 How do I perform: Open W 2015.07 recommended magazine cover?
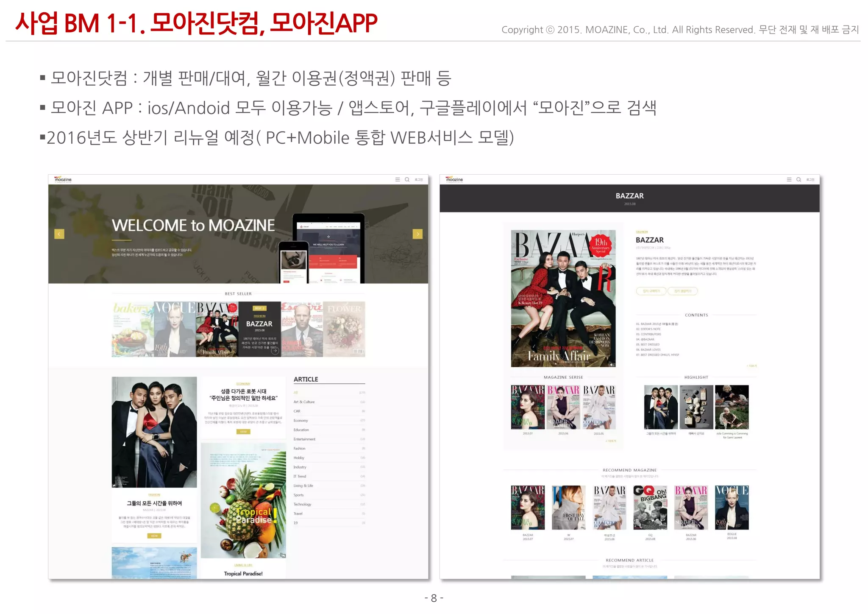569,508
